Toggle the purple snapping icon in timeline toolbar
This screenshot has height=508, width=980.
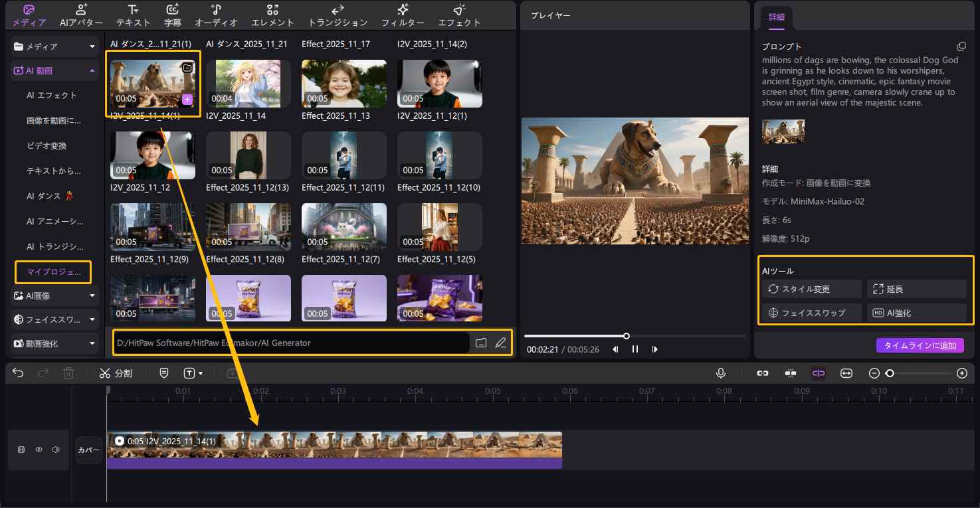tap(818, 373)
